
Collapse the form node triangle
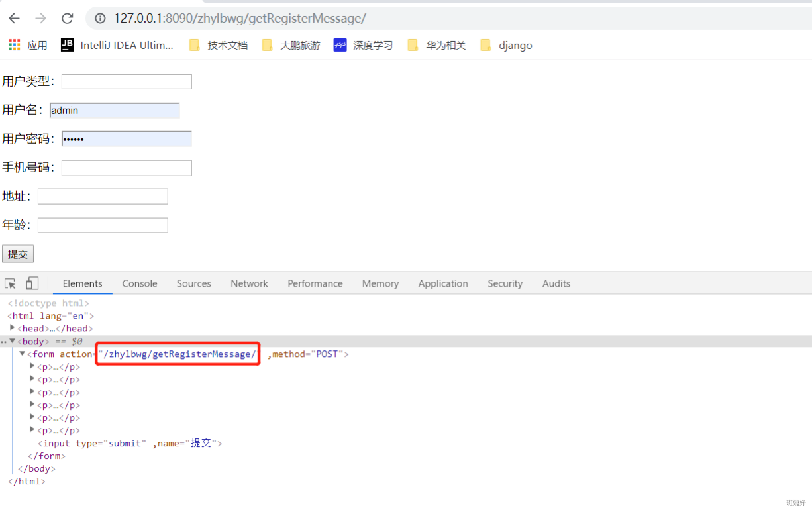(x=22, y=354)
